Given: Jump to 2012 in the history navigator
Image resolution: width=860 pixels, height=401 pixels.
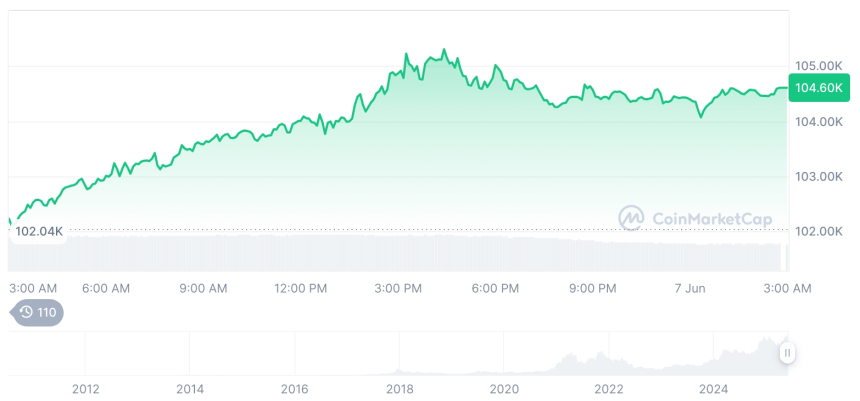Looking at the screenshot, I should click(85, 389).
